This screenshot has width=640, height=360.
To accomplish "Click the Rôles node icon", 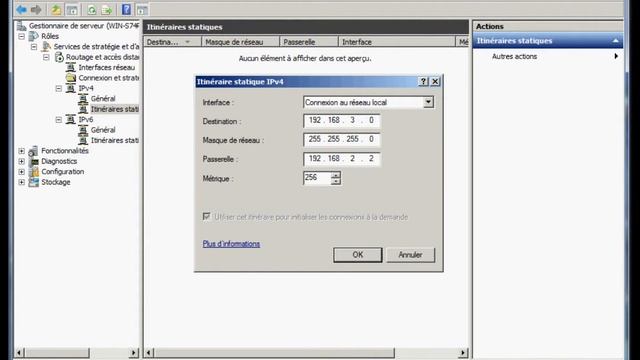I will 34,36.
